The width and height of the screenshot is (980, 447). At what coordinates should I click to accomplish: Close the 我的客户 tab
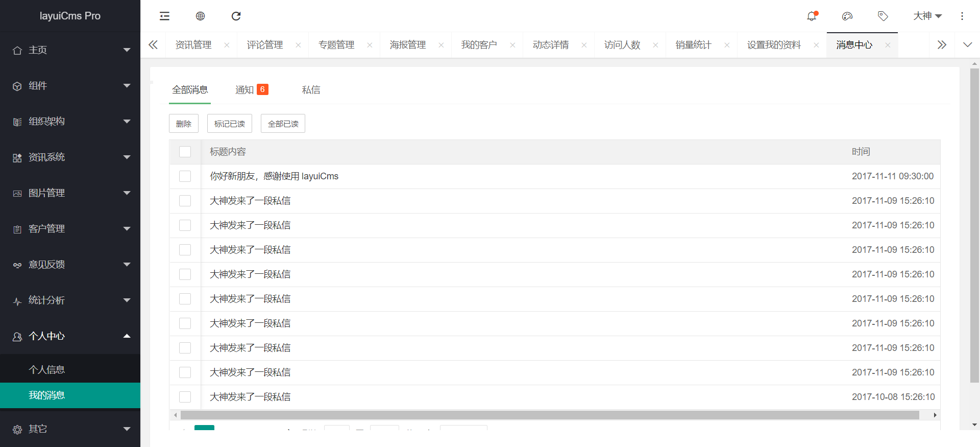512,45
